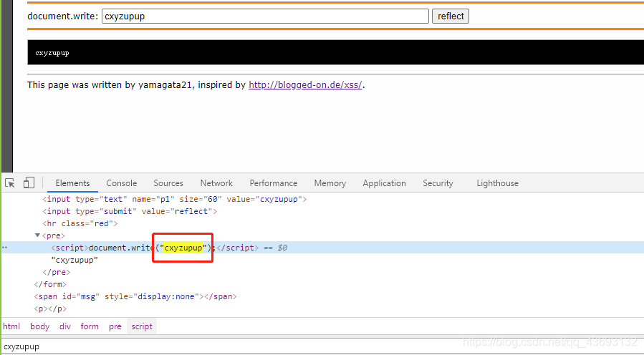Click the pre breadcrumb
Image resolution: width=644 pixels, height=355 pixels.
click(x=115, y=326)
